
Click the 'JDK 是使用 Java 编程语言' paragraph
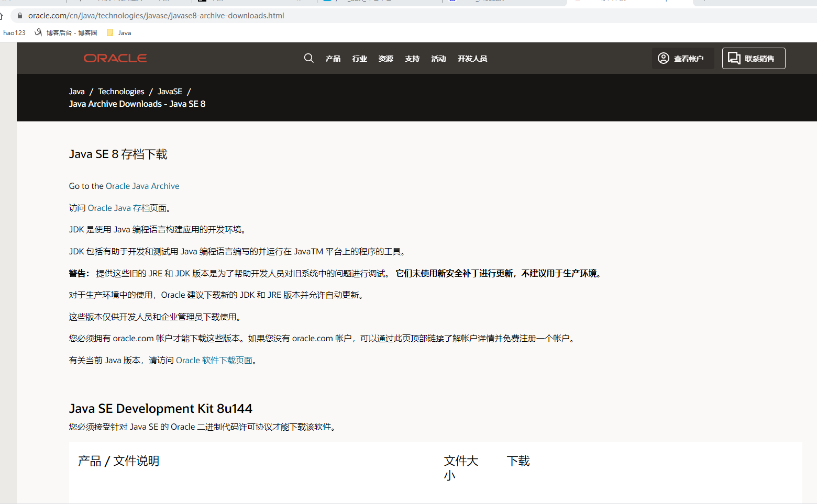pyautogui.click(x=158, y=229)
